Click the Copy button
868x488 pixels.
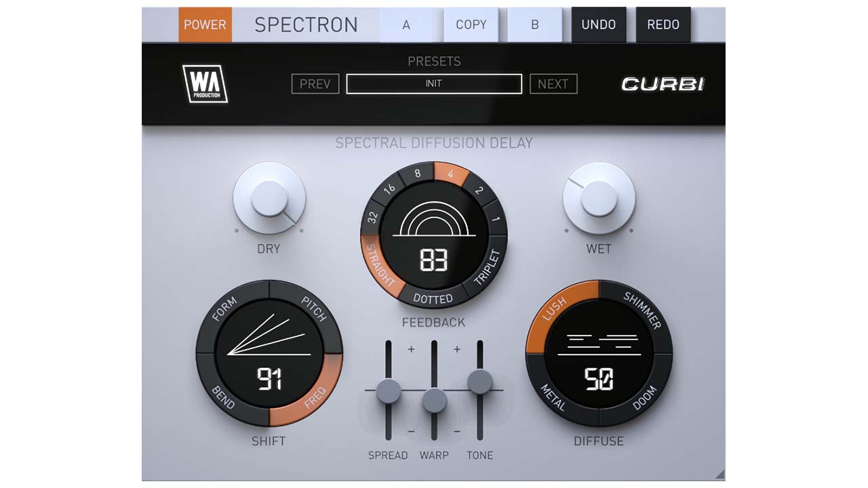coord(471,24)
